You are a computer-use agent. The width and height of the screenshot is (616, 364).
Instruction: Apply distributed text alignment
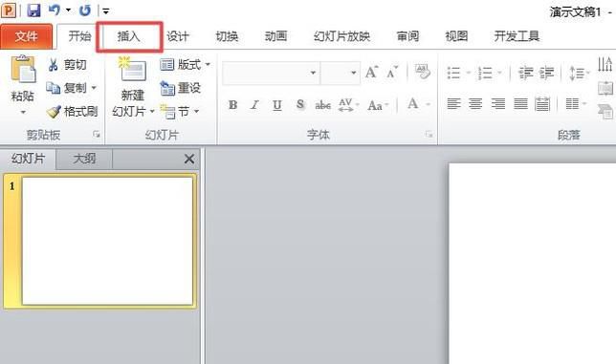click(542, 104)
